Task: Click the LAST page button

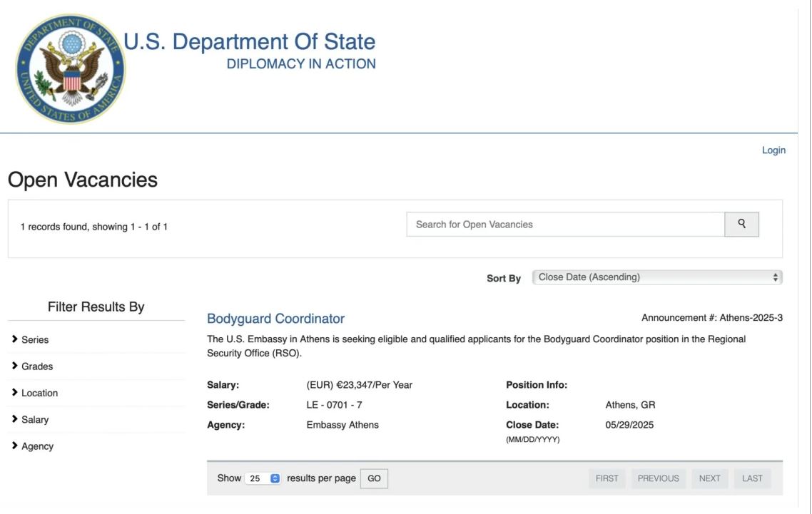Action: (752, 478)
